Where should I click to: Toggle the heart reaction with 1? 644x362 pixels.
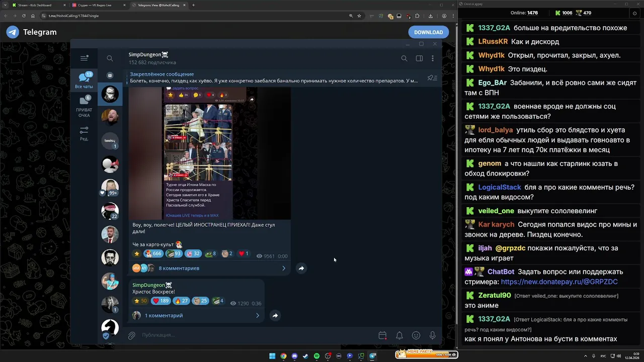(244, 254)
